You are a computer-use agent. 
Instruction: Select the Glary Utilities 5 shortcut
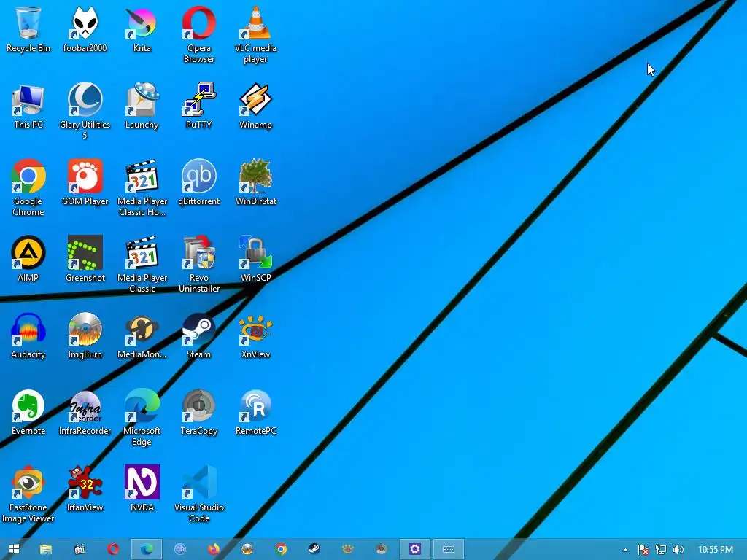pyautogui.click(x=85, y=111)
